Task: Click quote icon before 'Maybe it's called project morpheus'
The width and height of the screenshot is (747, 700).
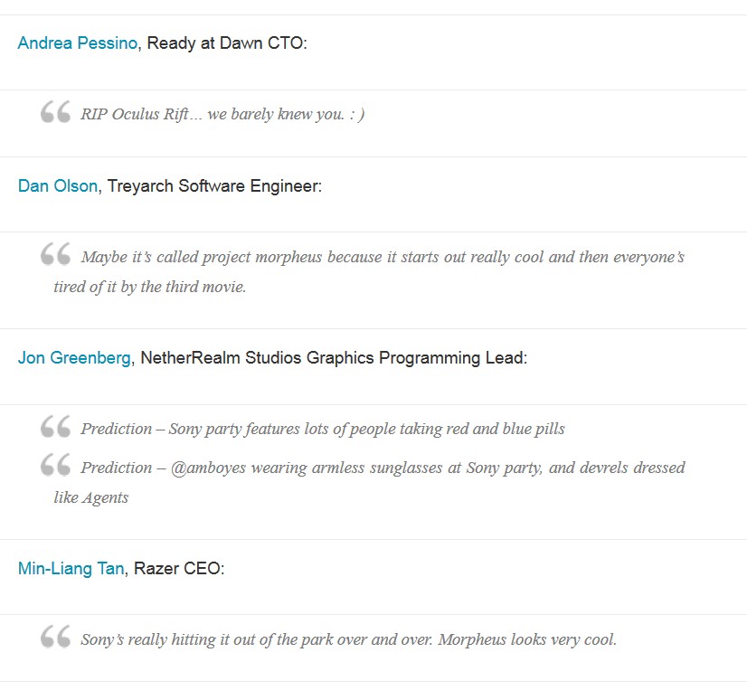Action: coord(55,255)
